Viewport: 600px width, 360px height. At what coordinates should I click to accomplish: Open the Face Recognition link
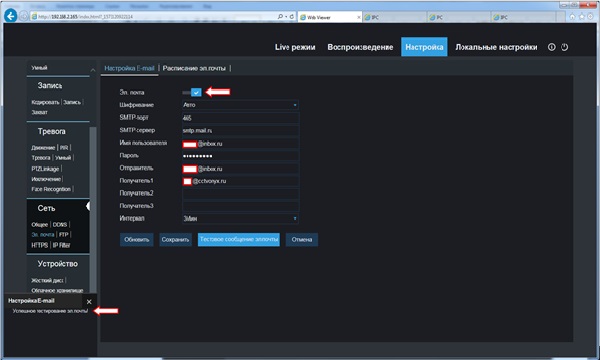click(51, 189)
